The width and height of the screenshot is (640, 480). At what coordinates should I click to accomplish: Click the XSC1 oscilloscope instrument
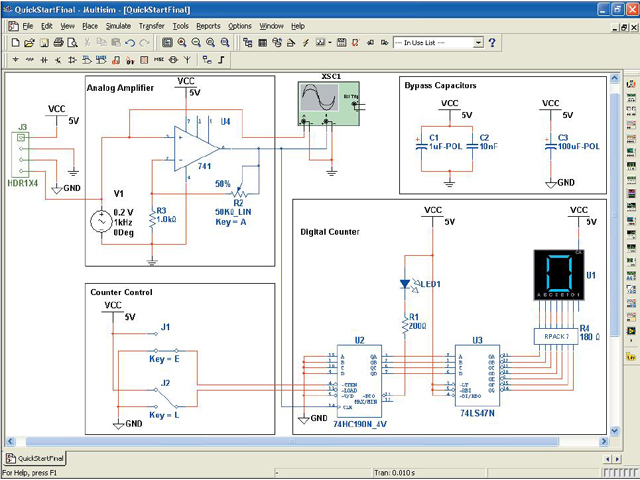point(329,103)
